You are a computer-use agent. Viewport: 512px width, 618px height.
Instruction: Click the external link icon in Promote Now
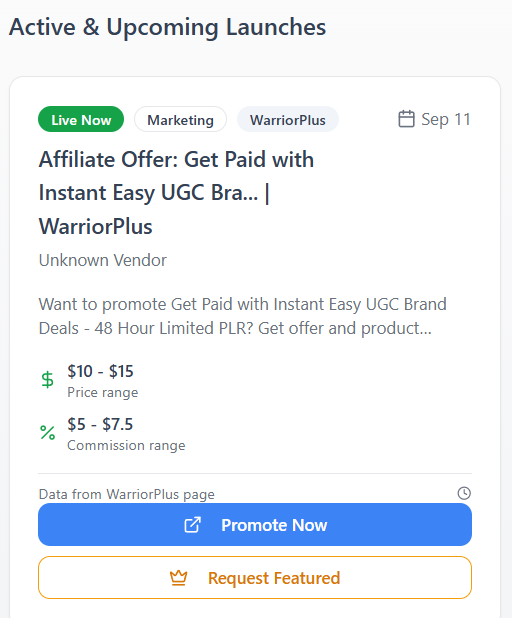coord(193,525)
